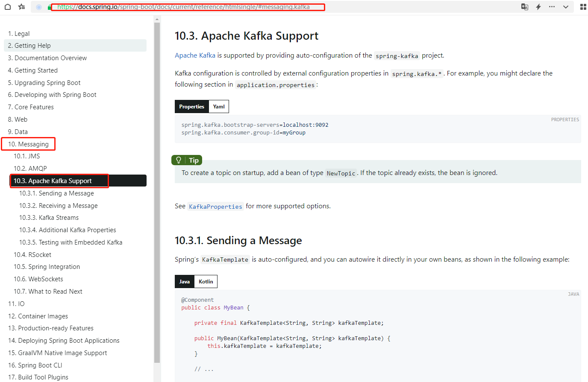Open 13. Production-ready Features in sidebar

coord(51,328)
